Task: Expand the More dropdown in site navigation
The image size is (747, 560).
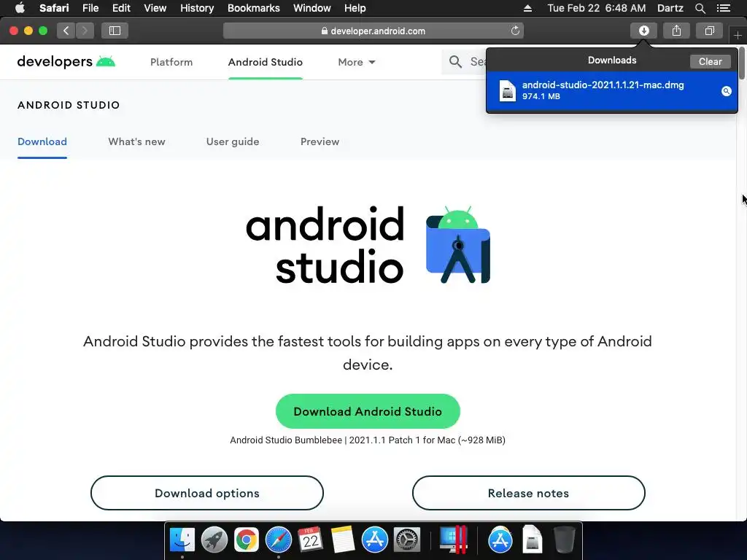Action: [356, 62]
